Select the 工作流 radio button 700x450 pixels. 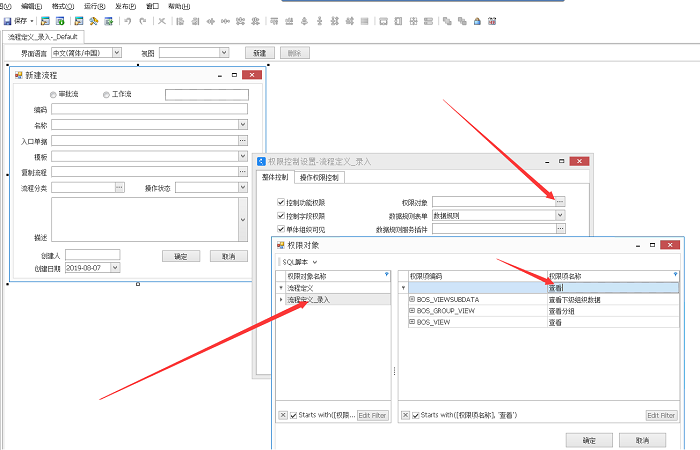point(106,94)
